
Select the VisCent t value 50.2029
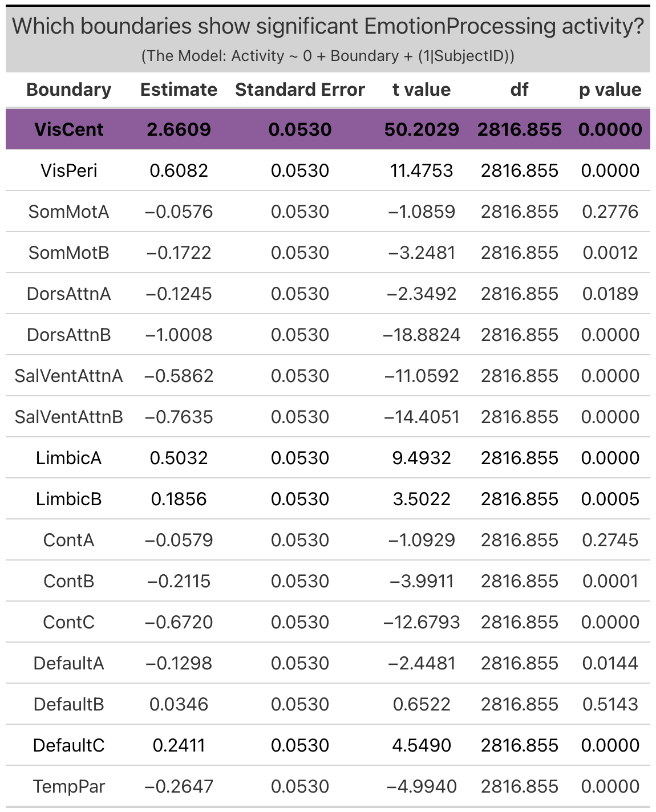point(422,129)
